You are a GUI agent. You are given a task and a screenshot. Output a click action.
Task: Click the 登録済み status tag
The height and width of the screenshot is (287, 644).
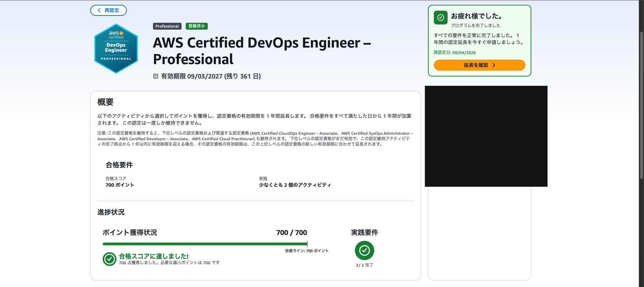[x=197, y=26]
